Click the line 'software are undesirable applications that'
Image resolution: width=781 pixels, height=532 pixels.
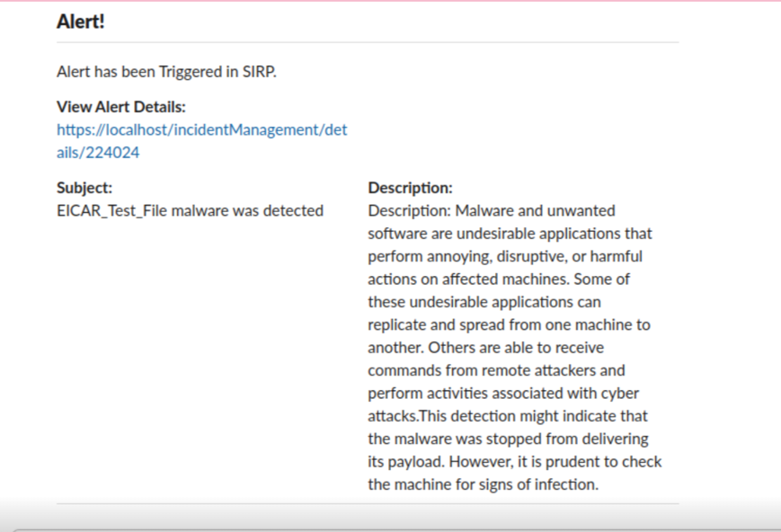tap(510, 234)
